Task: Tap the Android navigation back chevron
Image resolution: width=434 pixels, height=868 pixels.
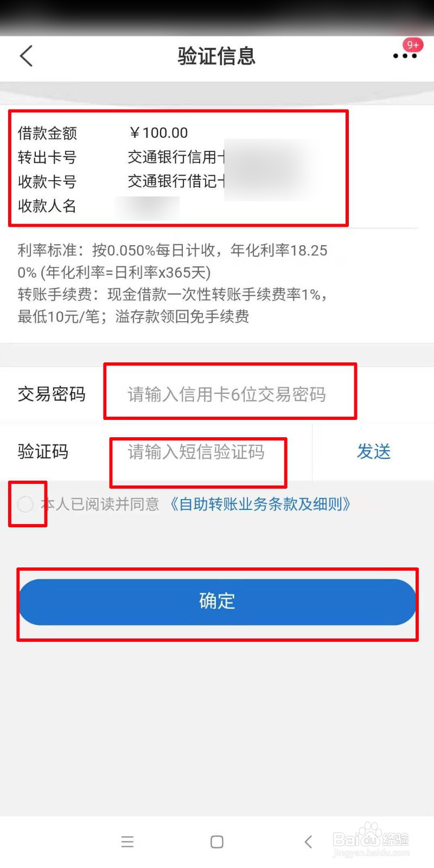Action: [308, 841]
